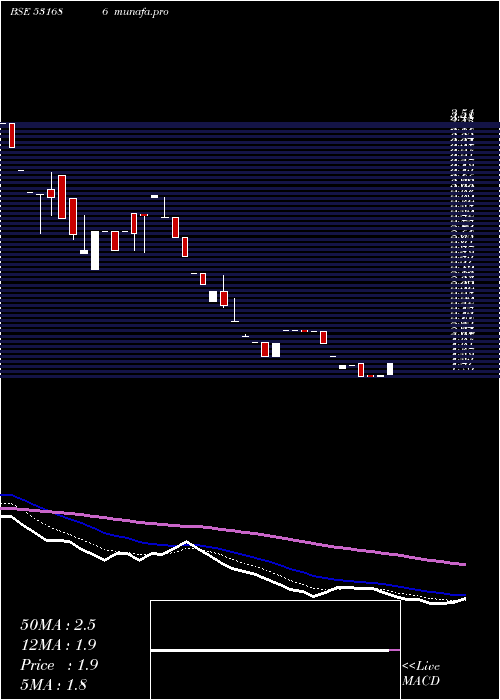Select the tallest white candlestick
This screenshot has width=500, height=700.
click(x=95, y=250)
